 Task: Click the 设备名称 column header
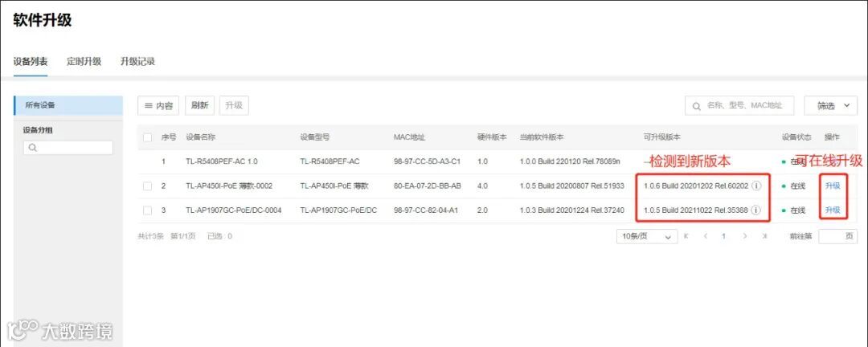[x=200, y=137]
